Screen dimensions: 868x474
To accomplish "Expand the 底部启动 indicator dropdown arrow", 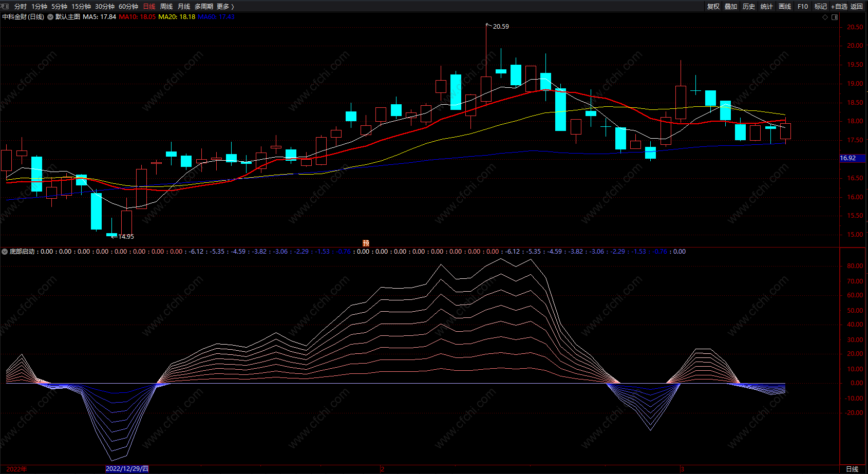I will tap(5, 252).
